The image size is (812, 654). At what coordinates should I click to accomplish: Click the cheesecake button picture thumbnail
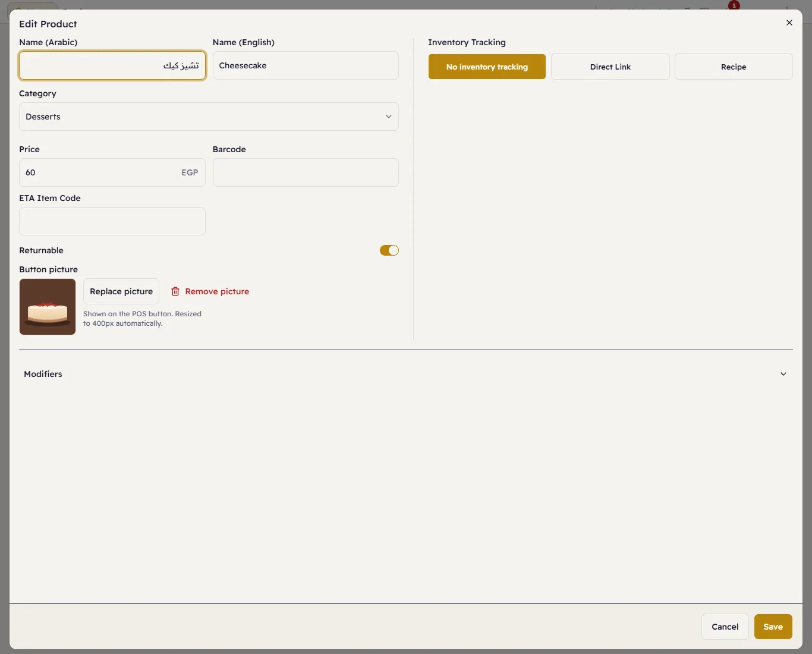pyautogui.click(x=48, y=307)
